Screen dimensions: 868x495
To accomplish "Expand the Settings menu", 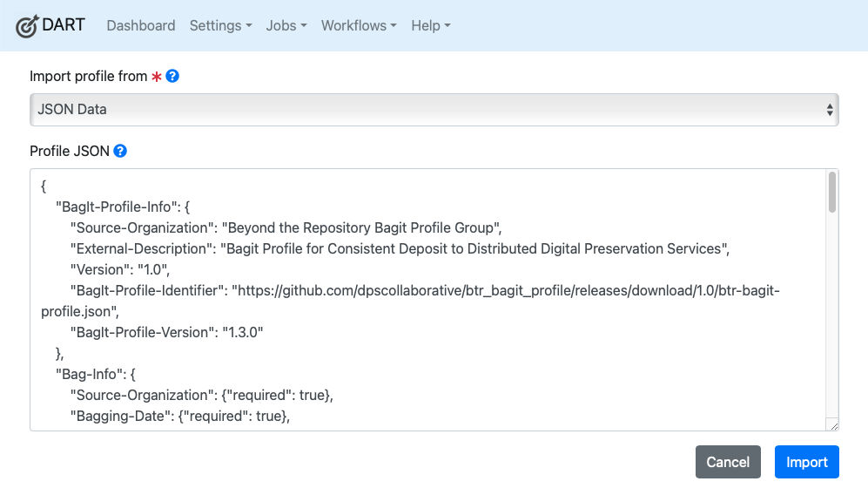I will tap(220, 25).
